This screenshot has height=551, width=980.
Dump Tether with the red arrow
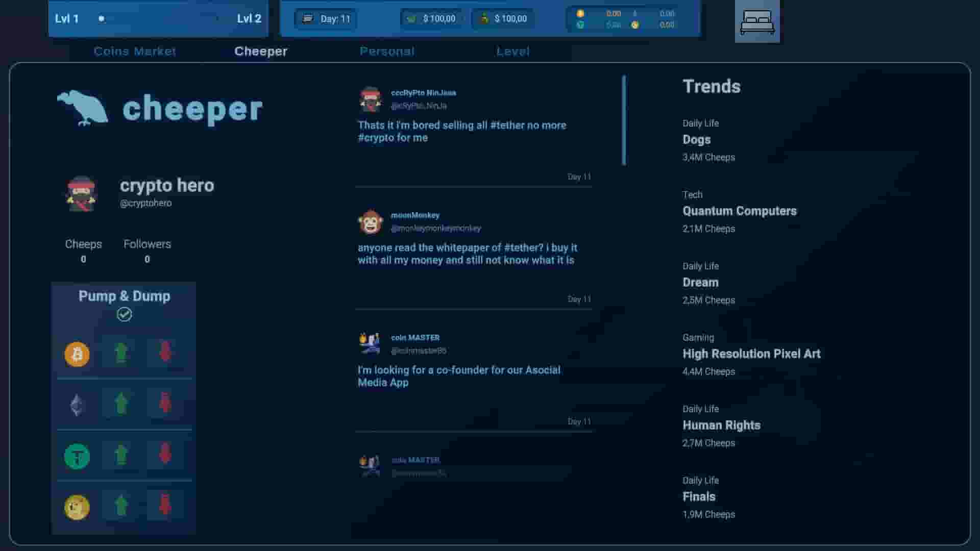(164, 455)
